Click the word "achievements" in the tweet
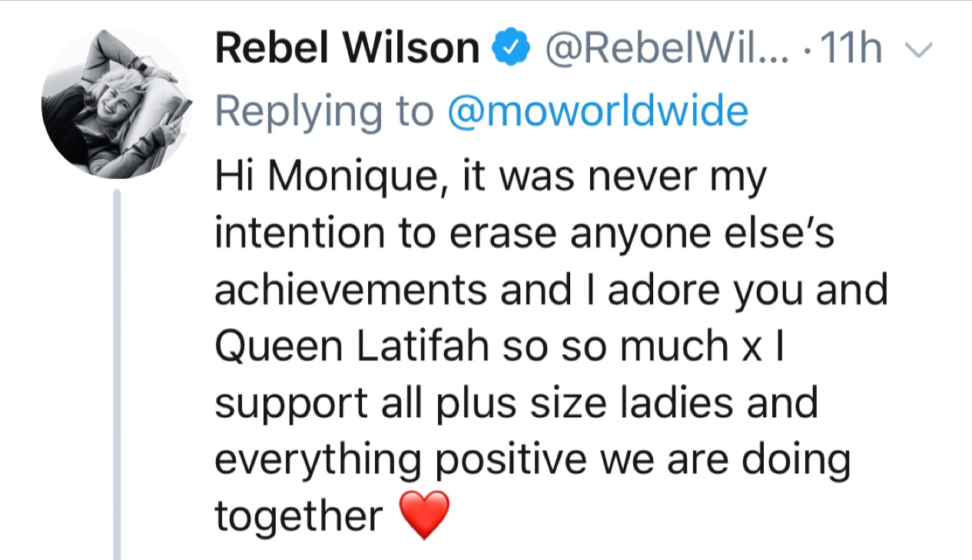The height and width of the screenshot is (560, 972). point(350,291)
